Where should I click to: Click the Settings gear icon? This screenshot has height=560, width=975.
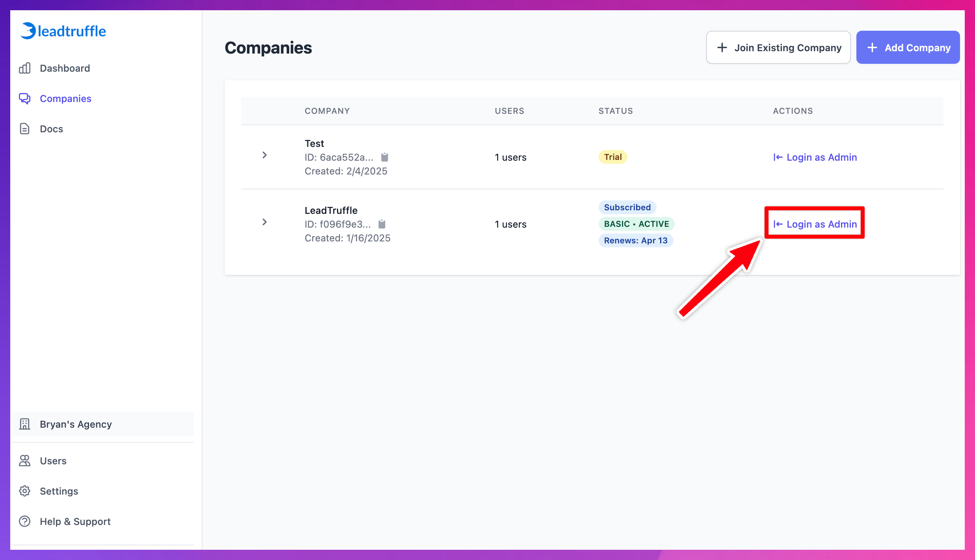pos(24,491)
